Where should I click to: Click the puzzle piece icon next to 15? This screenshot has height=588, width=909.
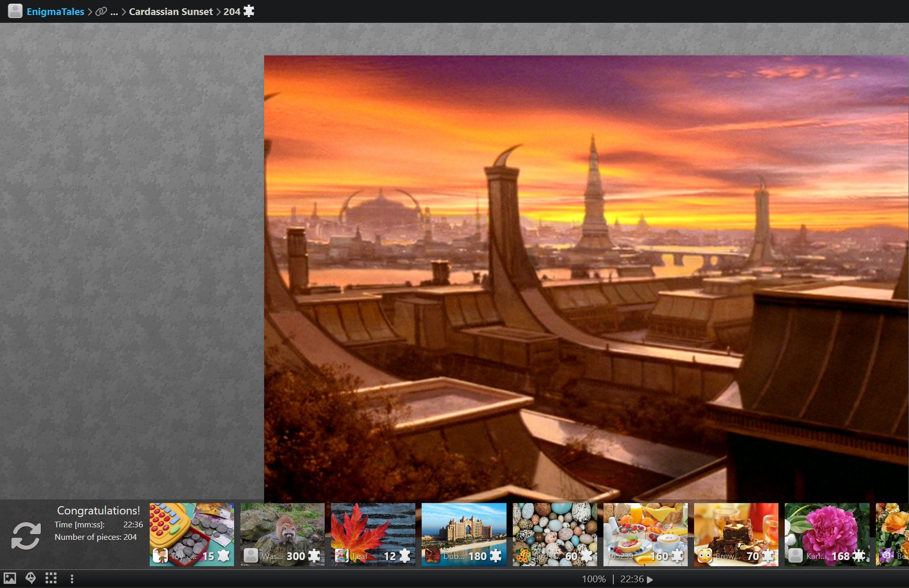[224, 556]
